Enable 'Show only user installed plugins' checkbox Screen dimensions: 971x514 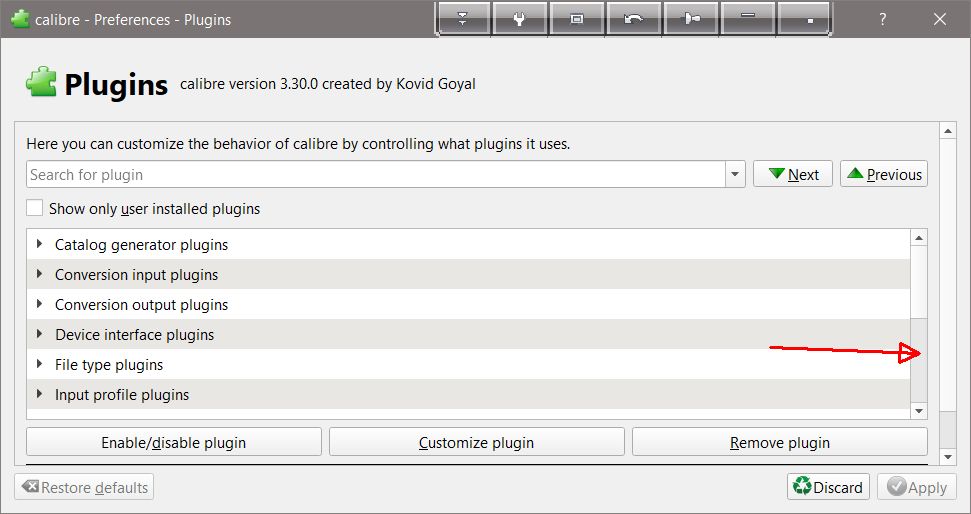pos(35,208)
